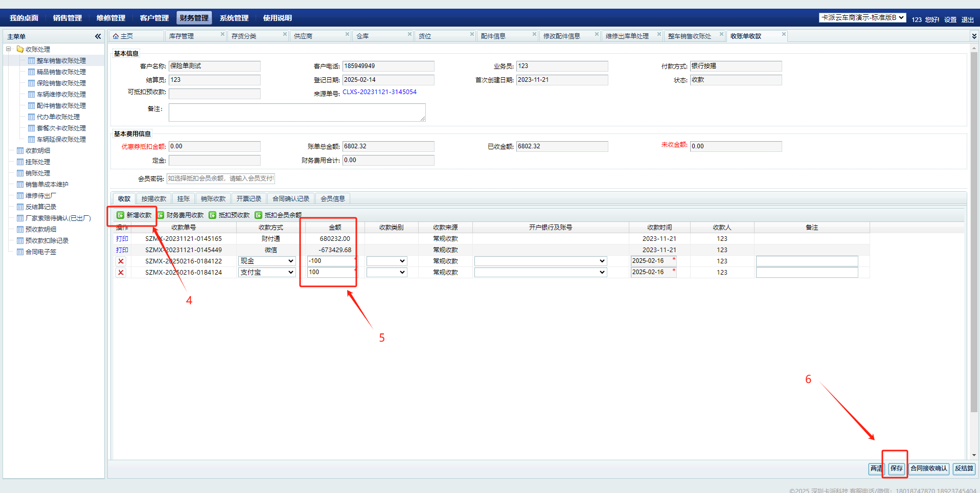Click the 抵扣会员余额 toolbar icon

click(x=259, y=215)
